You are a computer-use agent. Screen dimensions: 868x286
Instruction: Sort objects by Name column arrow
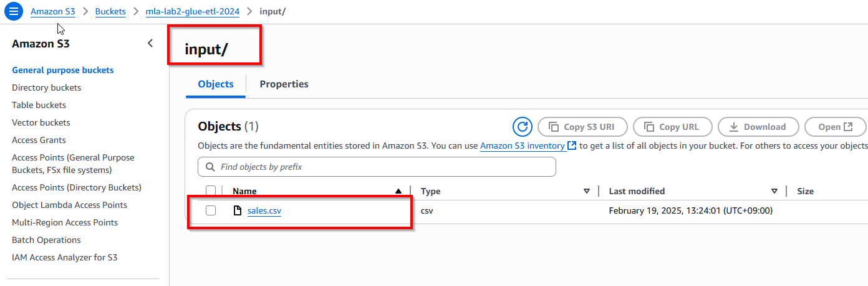[x=398, y=191]
